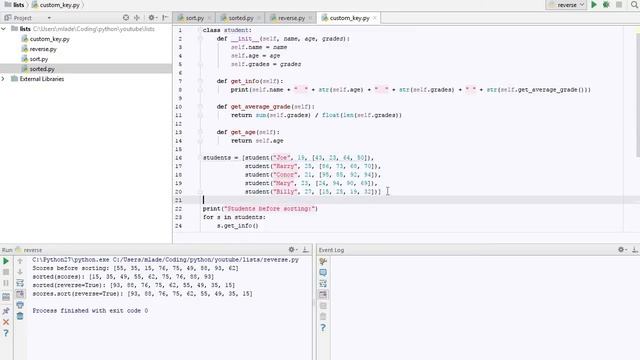Switch to the reverse.py editor tab
Image resolution: width=640 pixels, height=360 pixels.
coord(291,18)
